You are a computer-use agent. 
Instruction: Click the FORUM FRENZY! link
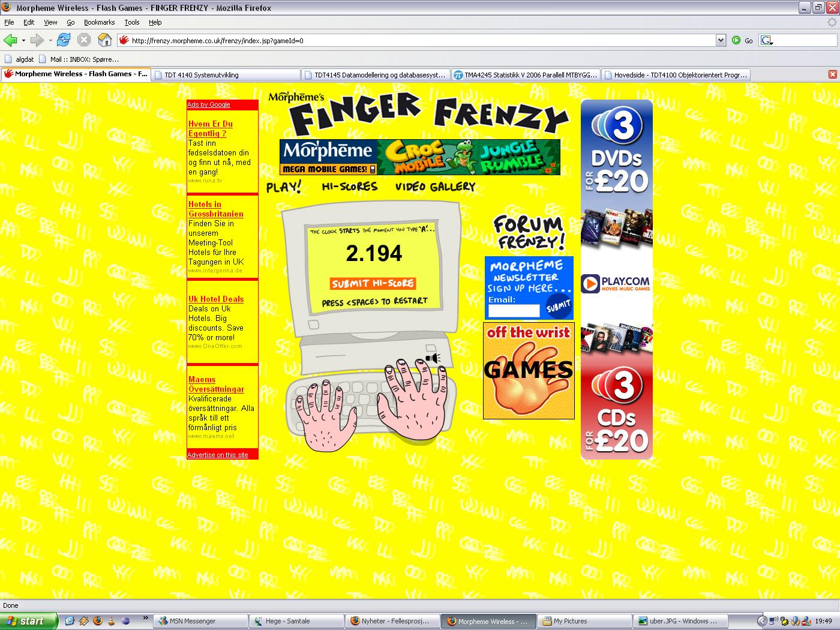[529, 232]
